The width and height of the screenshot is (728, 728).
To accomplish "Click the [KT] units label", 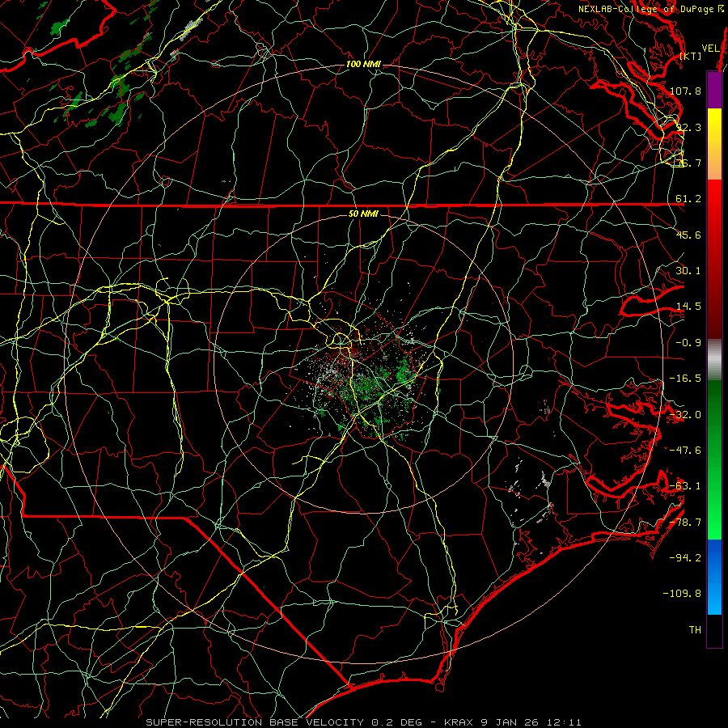I will [691, 56].
